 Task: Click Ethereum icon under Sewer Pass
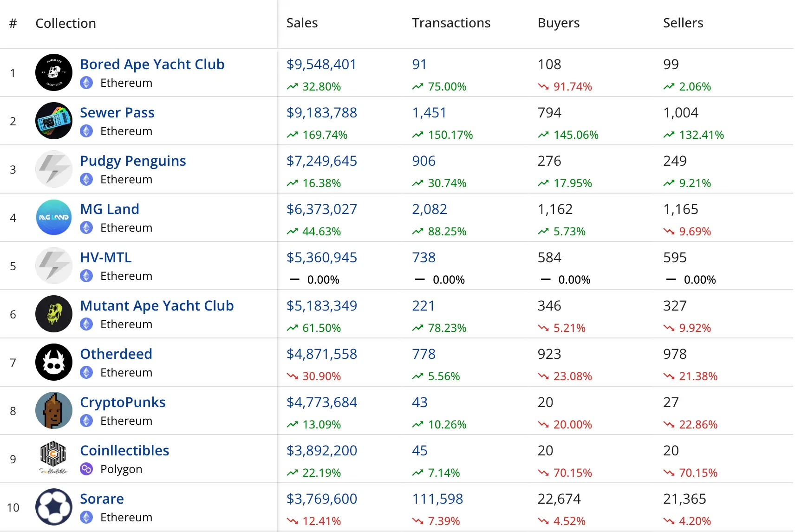[86, 131]
